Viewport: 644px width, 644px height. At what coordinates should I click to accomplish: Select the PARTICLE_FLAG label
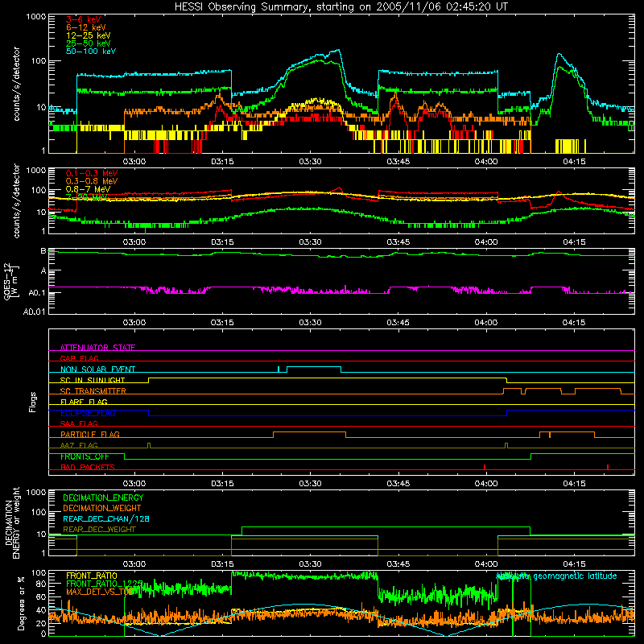click(90, 434)
